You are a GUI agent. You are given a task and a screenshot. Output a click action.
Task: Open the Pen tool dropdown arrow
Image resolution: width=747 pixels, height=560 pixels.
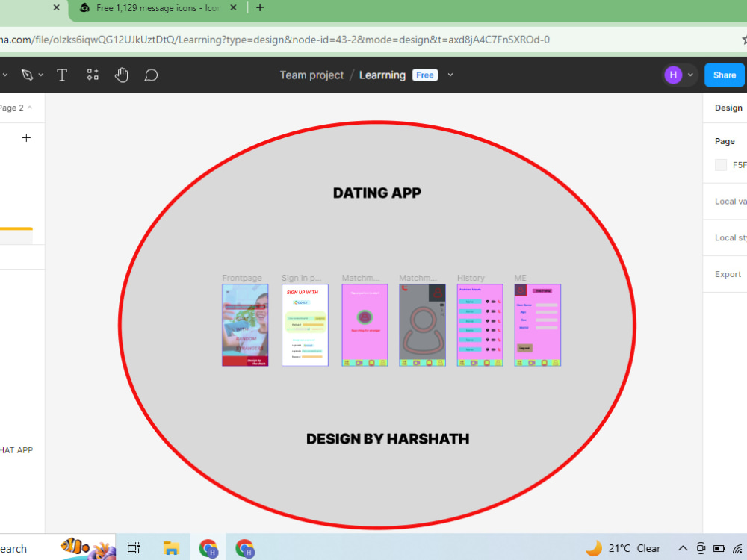[41, 75]
